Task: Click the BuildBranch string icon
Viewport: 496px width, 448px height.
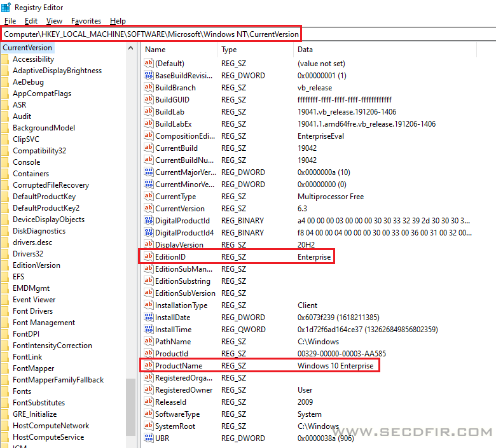Action: 149,87
